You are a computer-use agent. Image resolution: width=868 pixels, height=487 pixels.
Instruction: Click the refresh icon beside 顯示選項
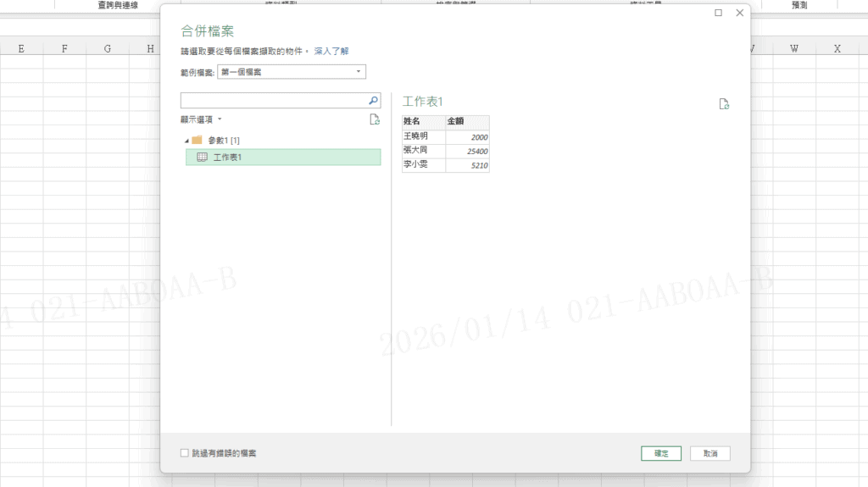[x=375, y=120]
